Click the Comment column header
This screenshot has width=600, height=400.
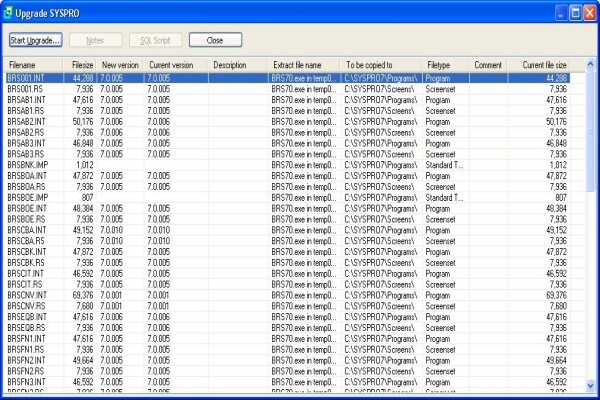click(488, 65)
